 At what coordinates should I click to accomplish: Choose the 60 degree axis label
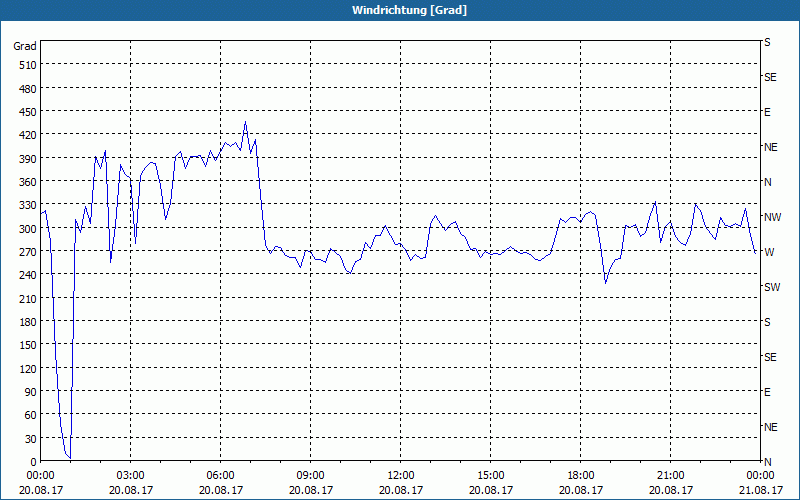pos(31,415)
